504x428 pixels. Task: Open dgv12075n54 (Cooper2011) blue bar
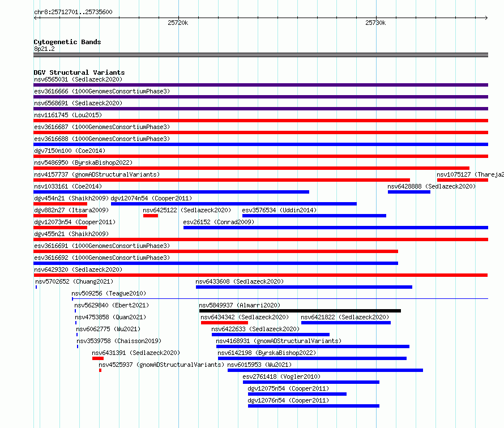[x=297, y=394]
